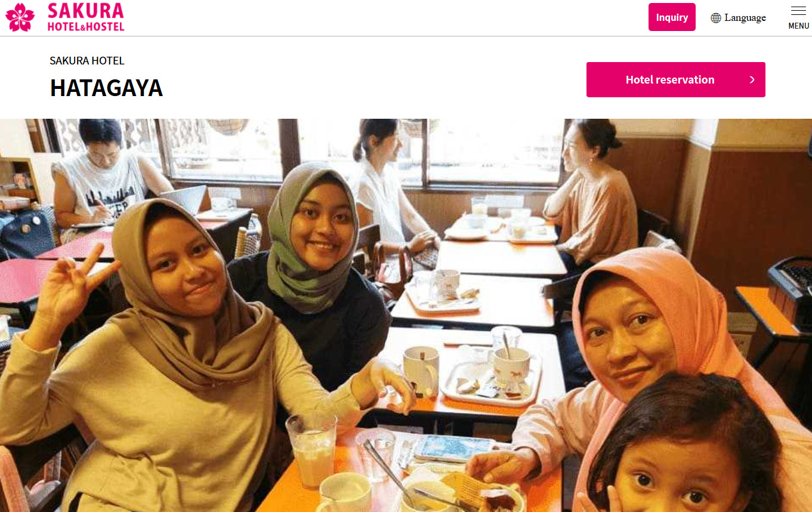Click the chevron arrow on Hotel reservation

click(752, 80)
